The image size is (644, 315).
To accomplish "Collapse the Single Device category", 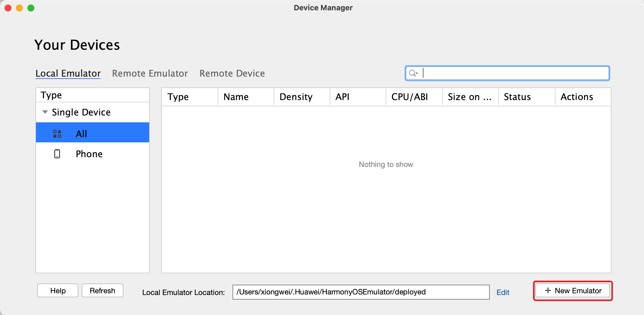I will click(45, 112).
